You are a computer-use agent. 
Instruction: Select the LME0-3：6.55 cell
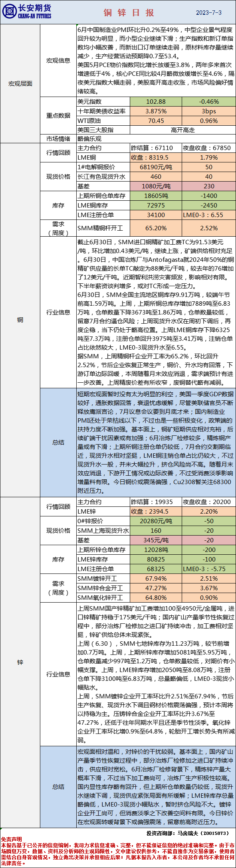[209, 215]
